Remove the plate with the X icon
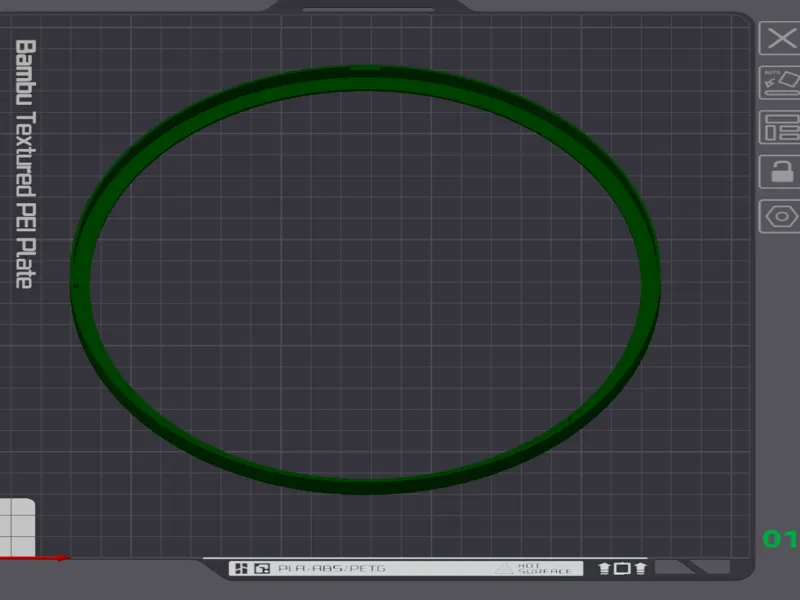800x600 pixels. (x=780, y=38)
